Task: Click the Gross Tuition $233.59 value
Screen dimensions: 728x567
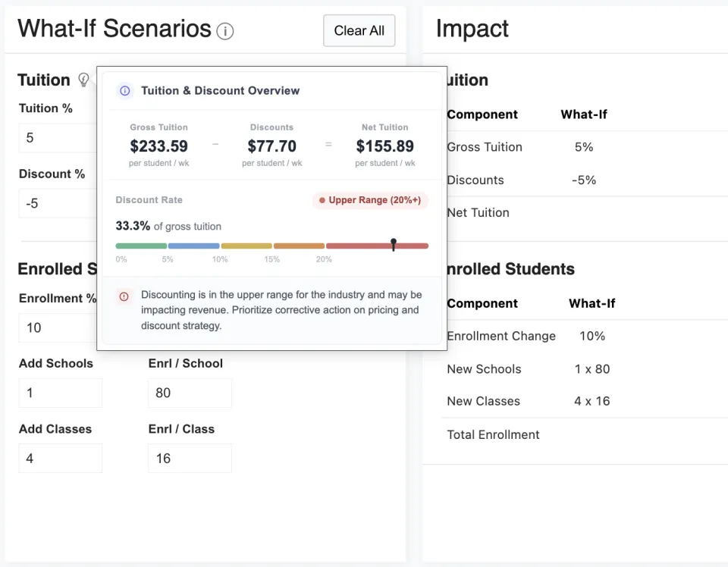Action: click(x=158, y=146)
